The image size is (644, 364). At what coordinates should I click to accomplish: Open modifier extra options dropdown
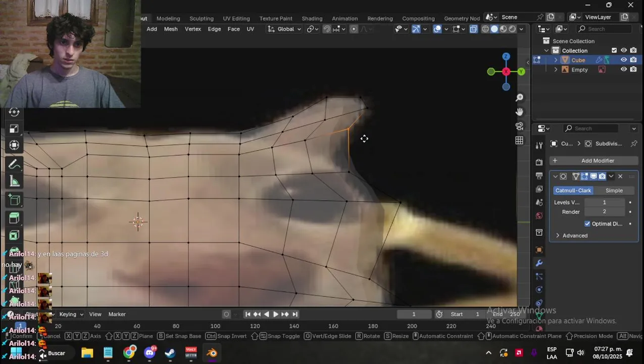(x=611, y=176)
